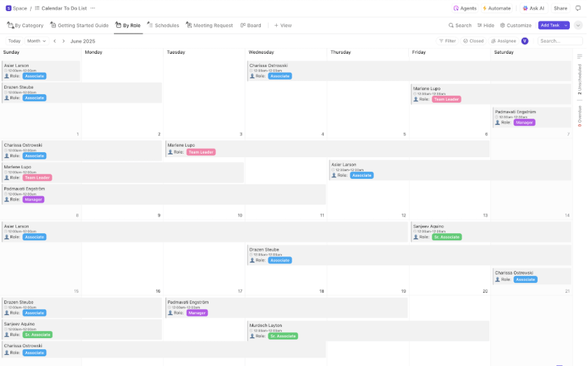Viewport: 588px width, 366px height.
Task: Open Sanjeev Aquino task in last week row
Action: point(82,329)
